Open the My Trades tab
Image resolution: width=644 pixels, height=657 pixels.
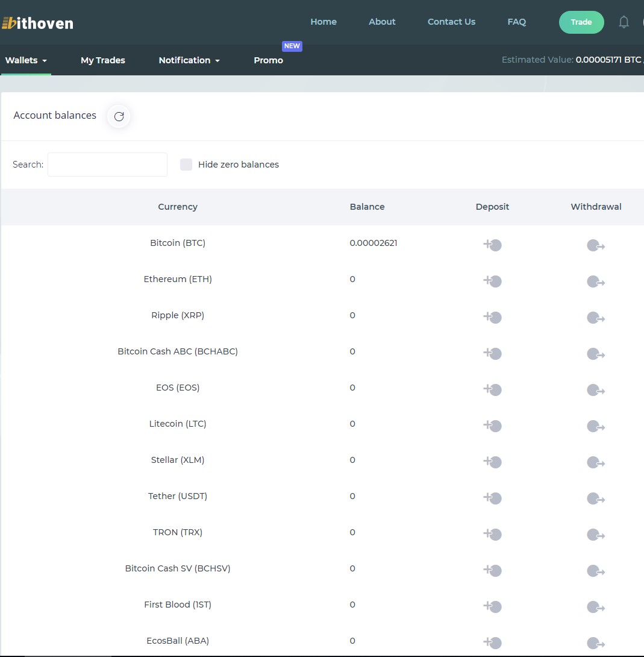tap(103, 60)
